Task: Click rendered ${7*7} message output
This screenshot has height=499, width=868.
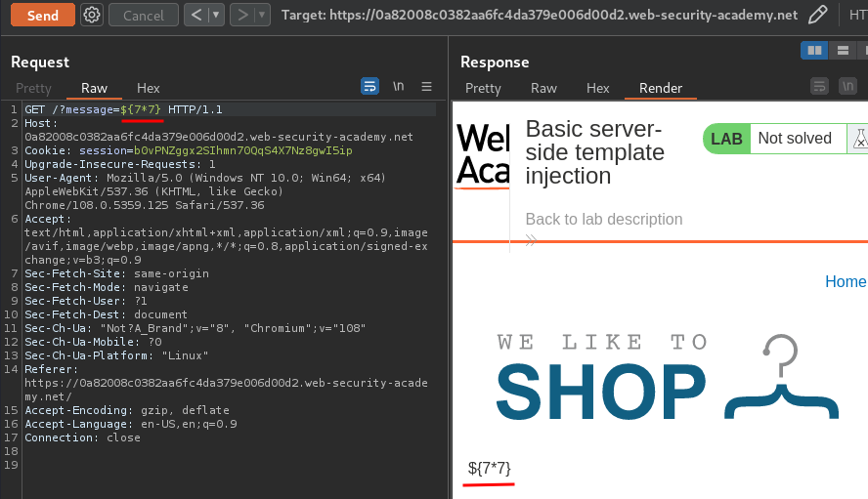Action: (x=490, y=469)
